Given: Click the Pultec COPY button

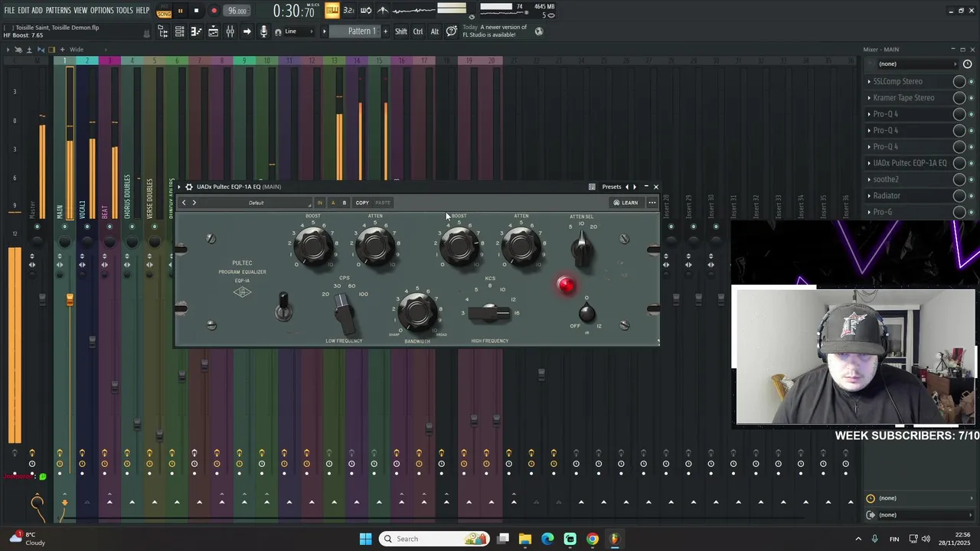Looking at the screenshot, I should tap(362, 203).
